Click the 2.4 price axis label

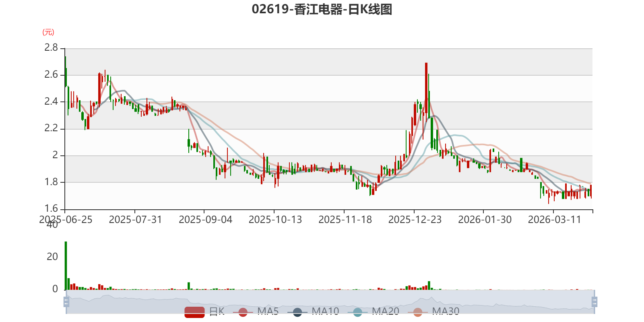51,101
